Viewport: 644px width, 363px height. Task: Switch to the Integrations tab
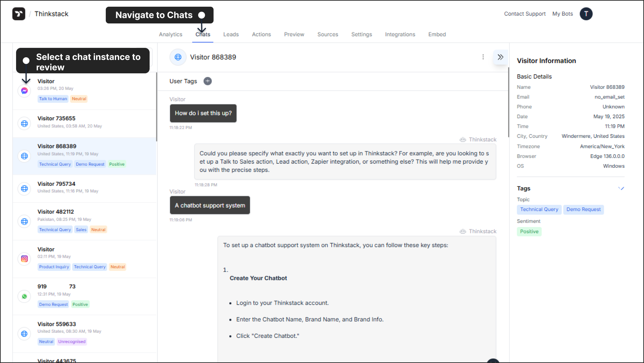click(400, 34)
